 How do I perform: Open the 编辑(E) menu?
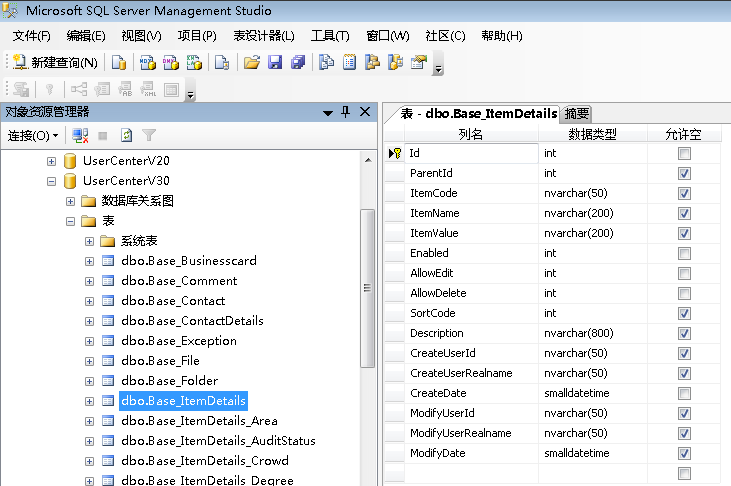pos(86,36)
